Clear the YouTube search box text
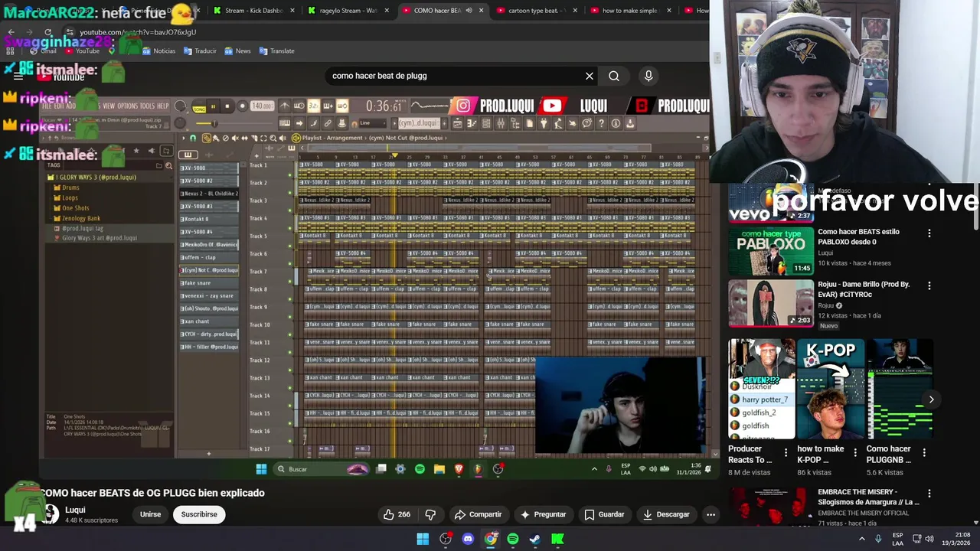 590,76
